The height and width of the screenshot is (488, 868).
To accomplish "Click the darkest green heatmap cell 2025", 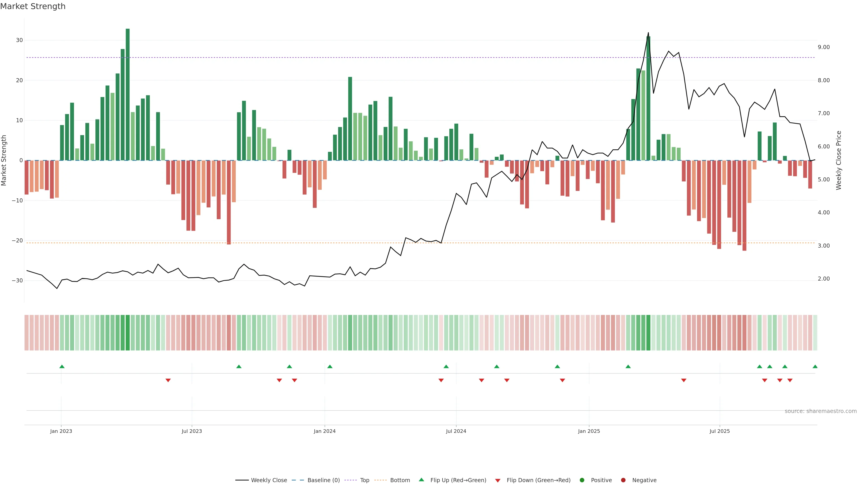I will [648, 333].
